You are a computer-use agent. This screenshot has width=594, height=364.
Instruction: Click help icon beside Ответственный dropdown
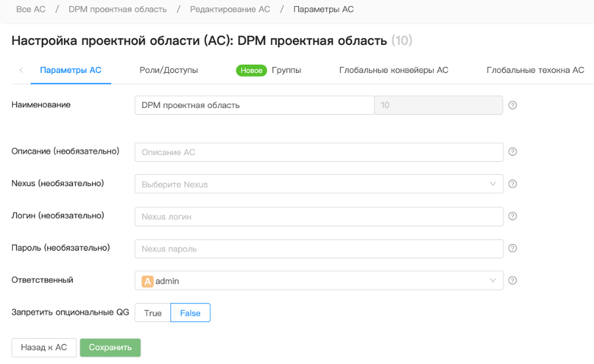click(513, 280)
